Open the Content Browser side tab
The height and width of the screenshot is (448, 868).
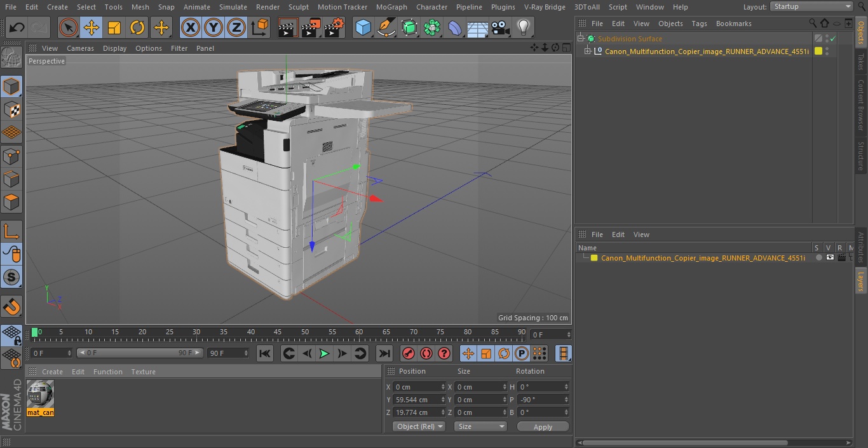coord(861,105)
